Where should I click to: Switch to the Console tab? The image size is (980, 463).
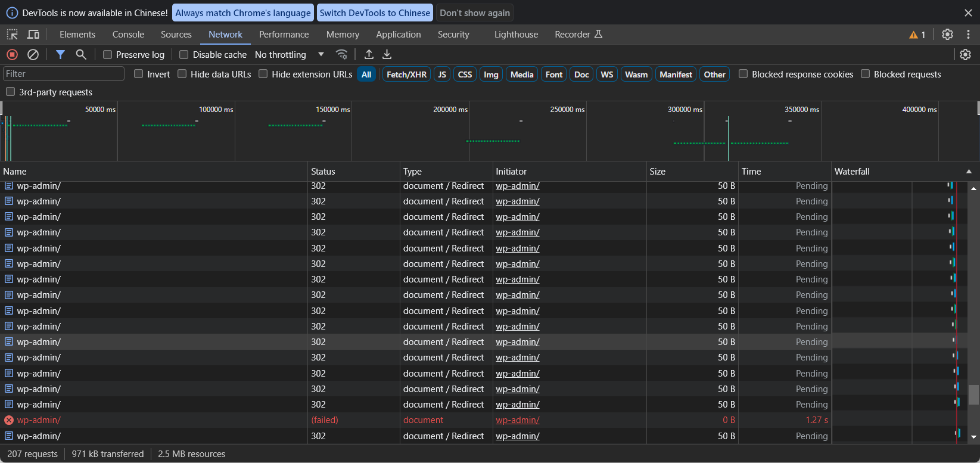click(x=128, y=35)
